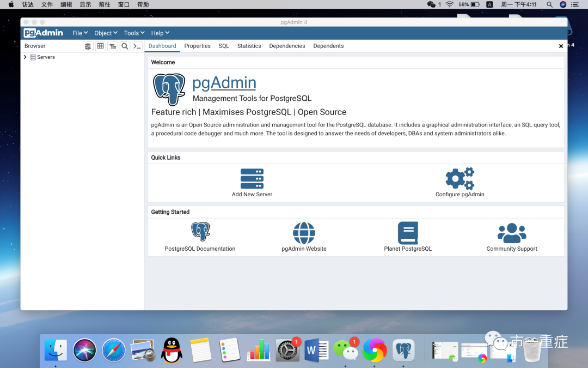Click the Planet PostgreSQL label
The width and height of the screenshot is (588, 368).
click(x=408, y=249)
